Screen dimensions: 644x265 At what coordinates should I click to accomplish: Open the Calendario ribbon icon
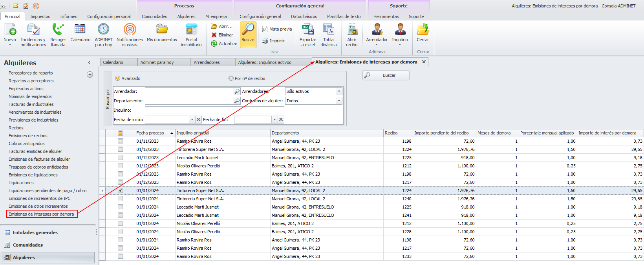click(x=80, y=30)
